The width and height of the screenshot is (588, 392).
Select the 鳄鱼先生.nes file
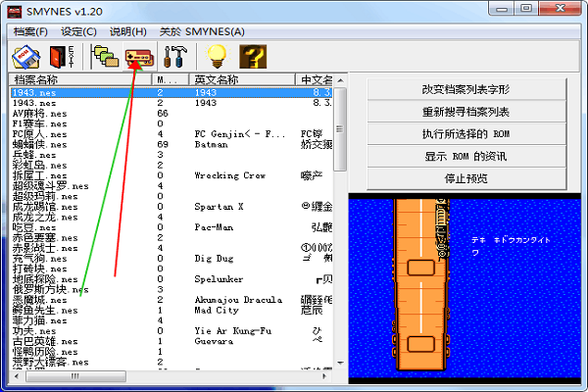pos(45,311)
